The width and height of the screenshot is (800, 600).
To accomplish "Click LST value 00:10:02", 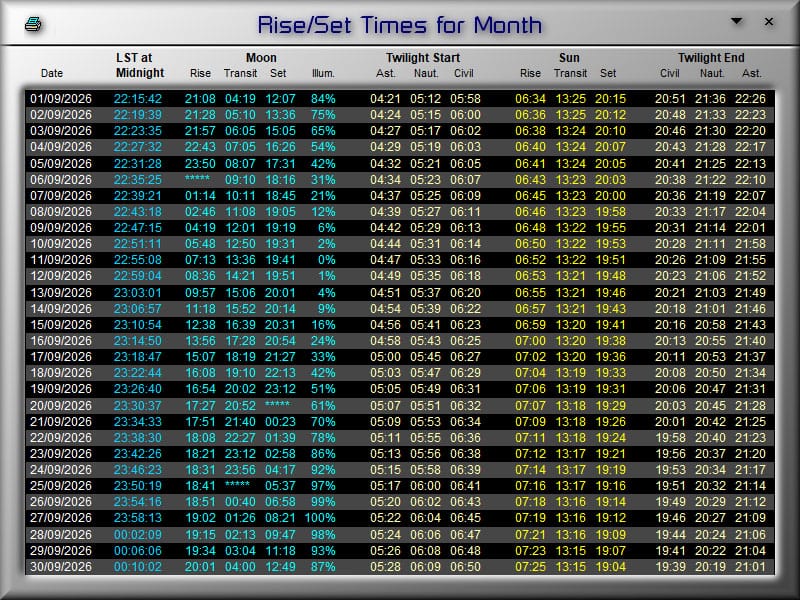I will tap(138, 567).
